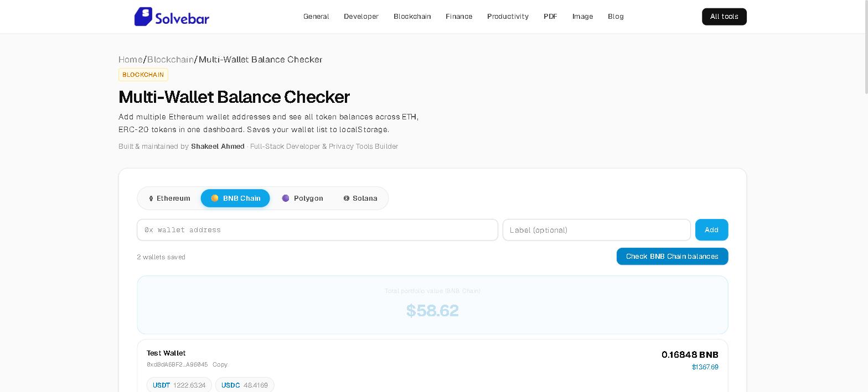Click the 2 wallets saved text
Screen dimensions: 868x392
pyautogui.click(x=161, y=257)
